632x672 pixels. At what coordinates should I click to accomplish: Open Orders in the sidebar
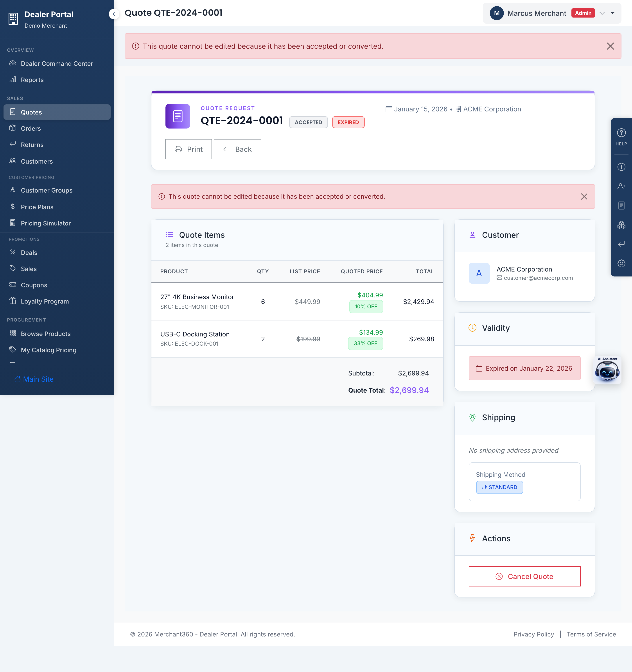[x=57, y=129]
